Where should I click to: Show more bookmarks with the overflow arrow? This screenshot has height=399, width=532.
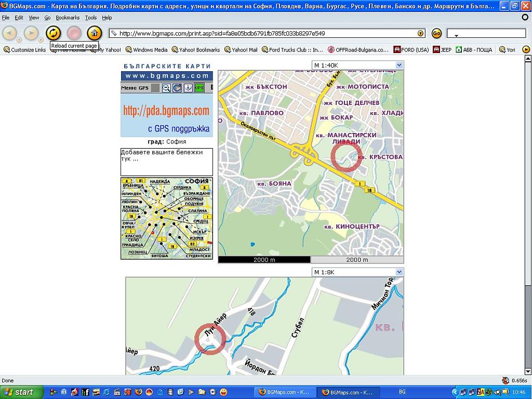526,50
